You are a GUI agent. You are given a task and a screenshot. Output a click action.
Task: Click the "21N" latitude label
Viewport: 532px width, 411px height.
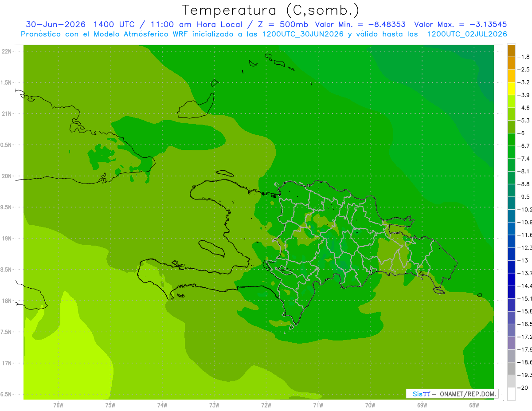(x=7, y=114)
